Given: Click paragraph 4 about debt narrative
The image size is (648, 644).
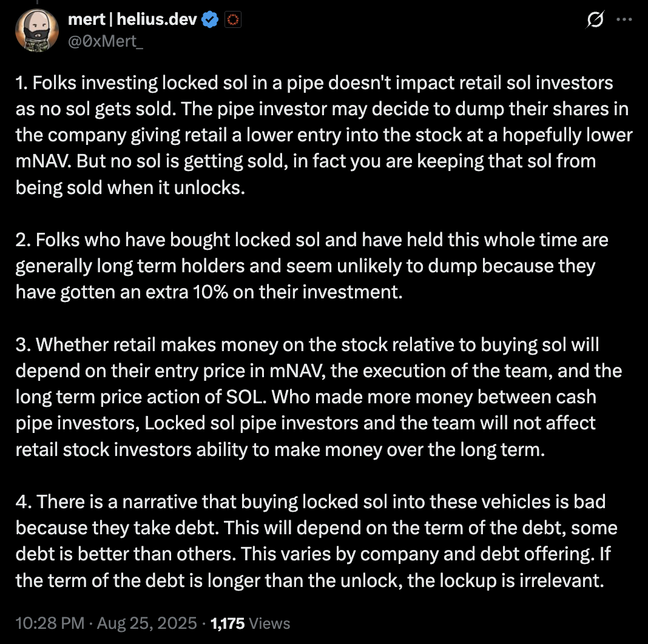Looking at the screenshot, I should (x=316, y=541).
